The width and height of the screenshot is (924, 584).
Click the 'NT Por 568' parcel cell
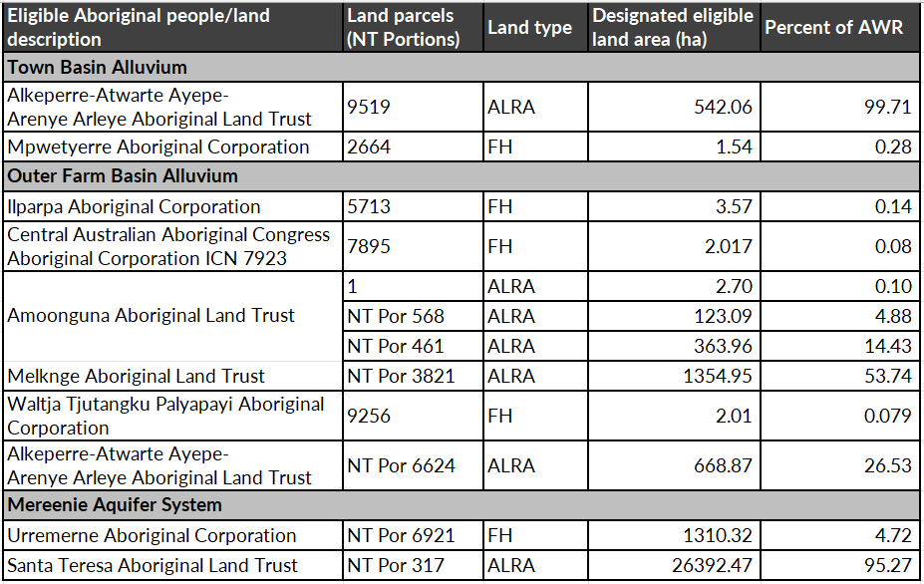(395, 316)
